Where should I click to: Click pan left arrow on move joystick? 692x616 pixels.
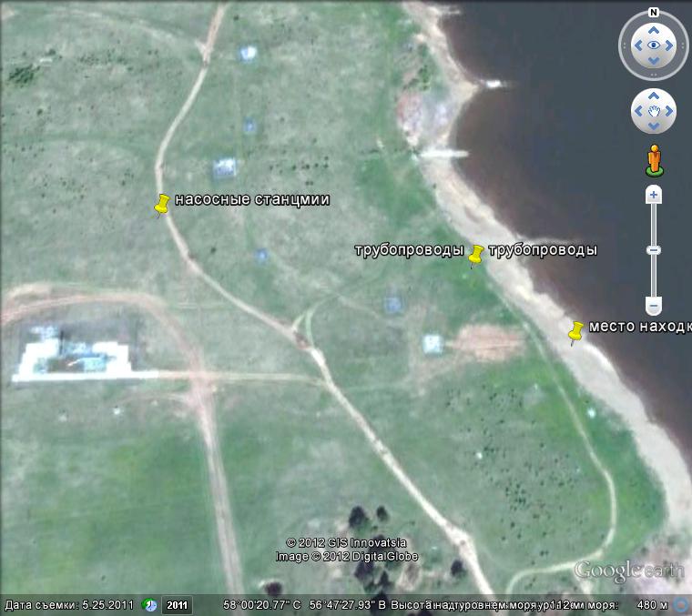point(639,112)
